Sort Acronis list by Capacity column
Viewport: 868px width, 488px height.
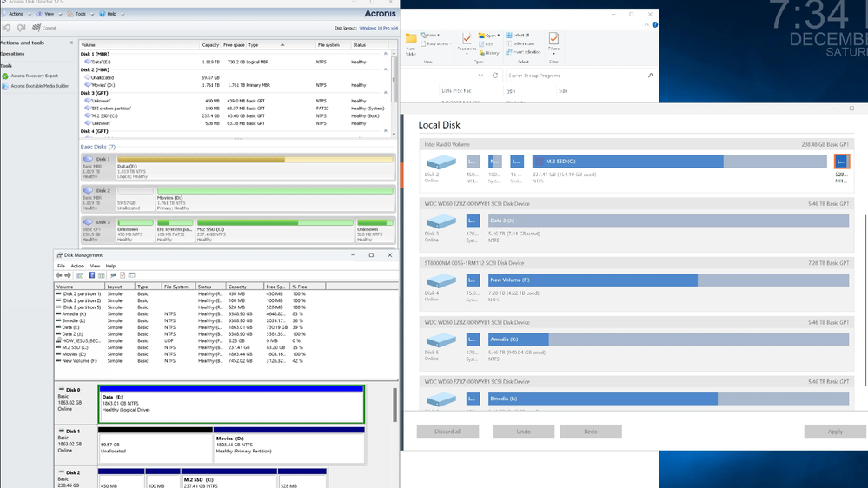tap(209, 45)
